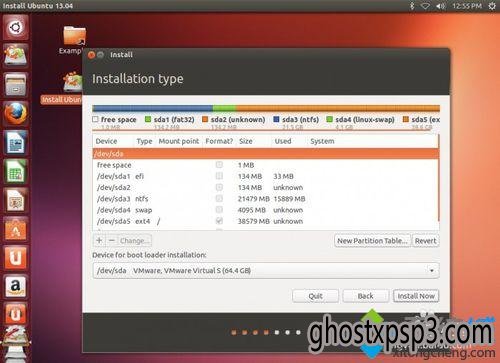Open the sound volume indicator
This screenshot has width=500, height=363.
(441, 6)
